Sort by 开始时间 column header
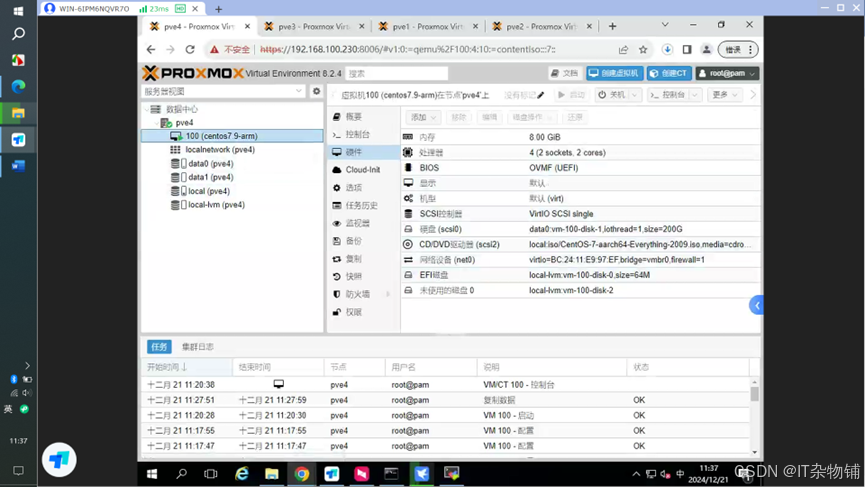Viewport: 865px width, 487px height. [x=186, y=367]
